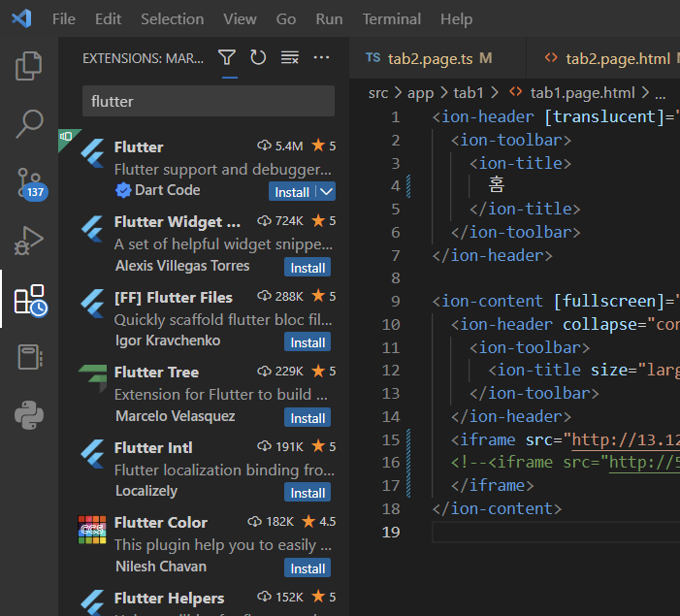Image resolution: width=680 pixels, height=616 pixels.
Task: Click the Flutter Intl extension logo
Action: (92, 454)
